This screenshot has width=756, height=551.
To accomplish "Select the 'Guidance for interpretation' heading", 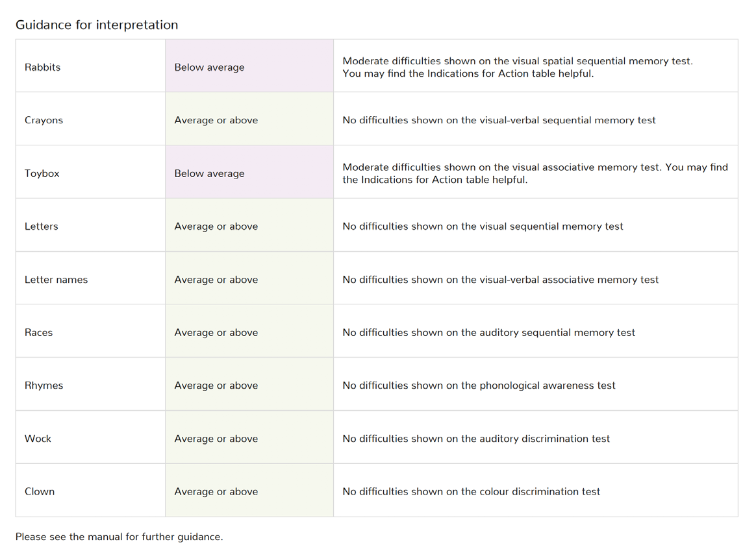I will click(x=96, y=25).
